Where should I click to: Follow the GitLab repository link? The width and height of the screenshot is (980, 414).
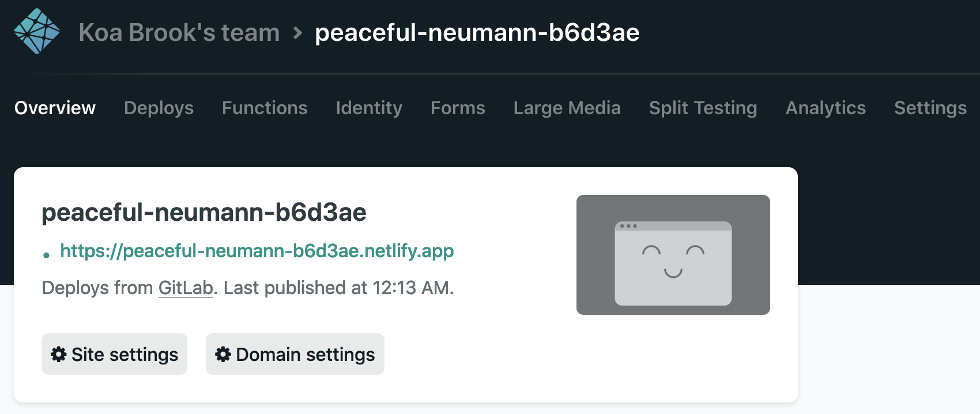coord(186,288)
